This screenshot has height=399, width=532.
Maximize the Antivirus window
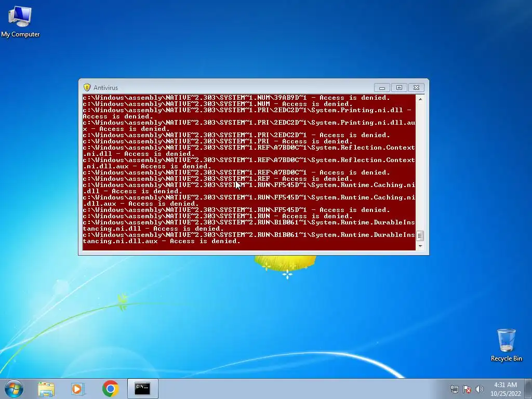pyautogui.click(x=399, y=87)
